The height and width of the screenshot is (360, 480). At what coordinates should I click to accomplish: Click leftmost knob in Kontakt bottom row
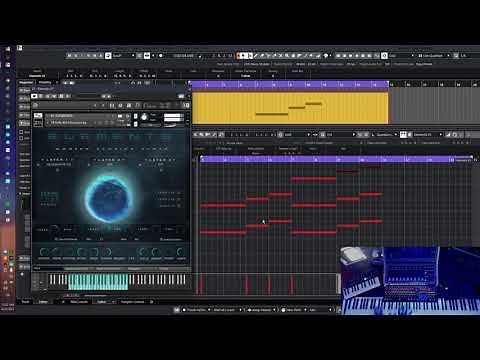[44, 252]
